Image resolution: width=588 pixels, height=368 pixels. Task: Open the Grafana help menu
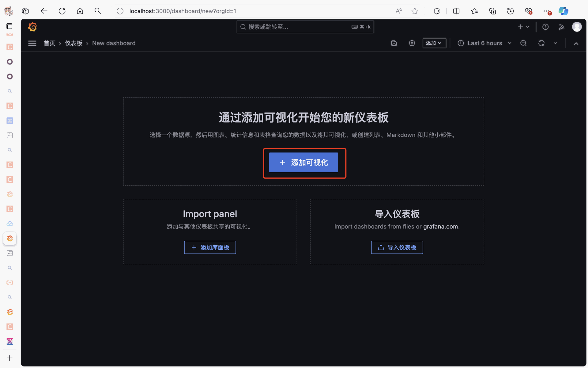(x=545, y=27)
